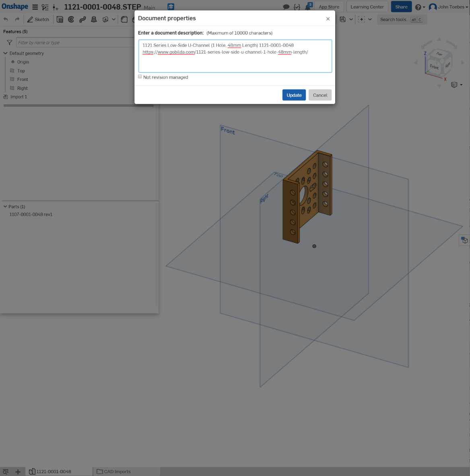Click the education graduation cap badge
Image resolution: width=470 pixels, height=476 pixels.
pos(171,7)
